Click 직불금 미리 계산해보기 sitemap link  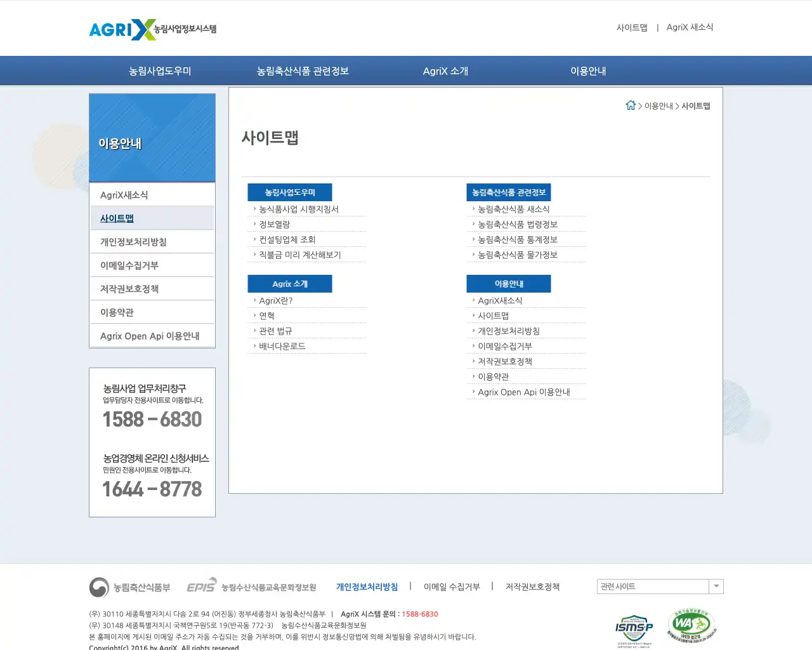pyautogui.click(x=299, y=255)
